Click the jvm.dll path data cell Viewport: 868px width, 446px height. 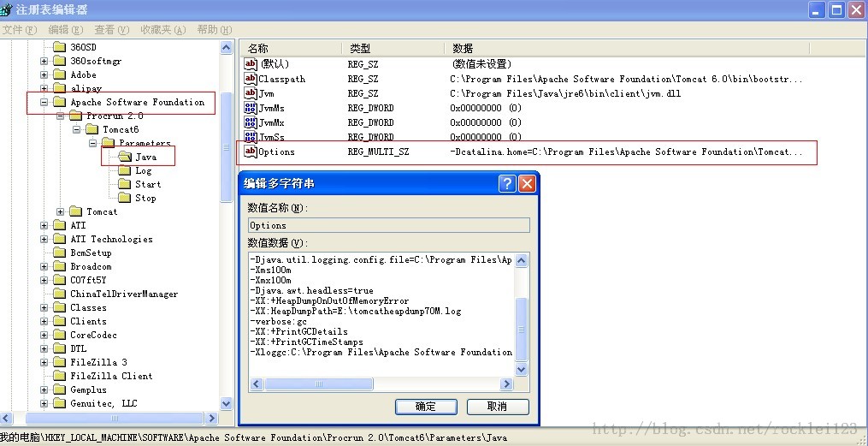565,93
